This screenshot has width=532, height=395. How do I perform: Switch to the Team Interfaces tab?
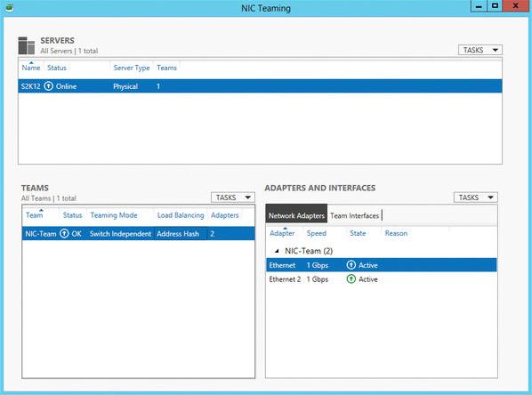[x=355, y=215]
